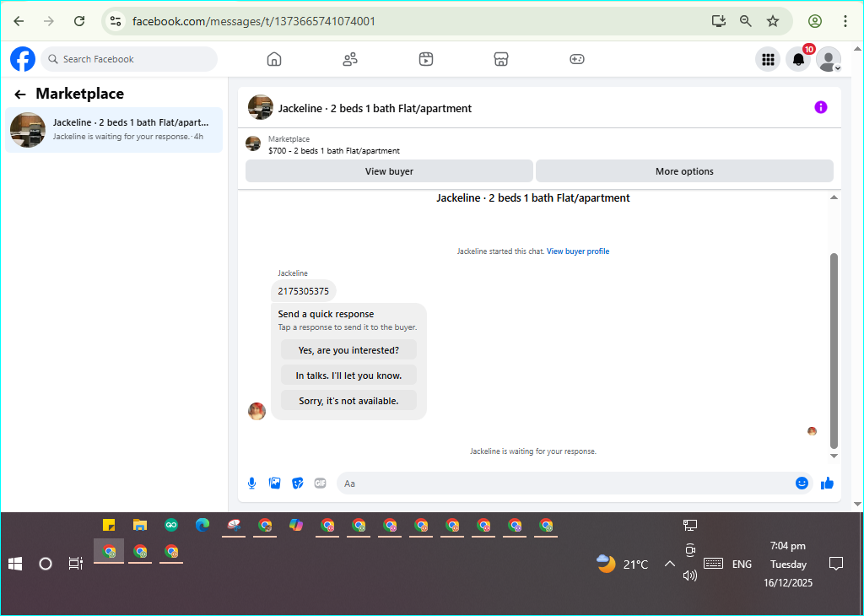Screen dimensions: 864x616
Task: Open the Windows notification center
Action: pyautogui.click(x=836, y=564)
